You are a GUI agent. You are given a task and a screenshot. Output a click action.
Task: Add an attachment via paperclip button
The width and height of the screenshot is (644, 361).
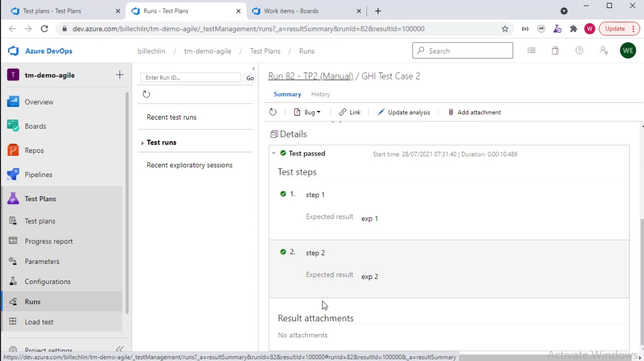tap(474, 112)
